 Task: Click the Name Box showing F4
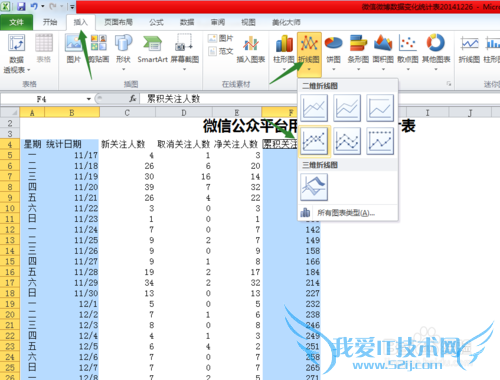pos(43,99)
